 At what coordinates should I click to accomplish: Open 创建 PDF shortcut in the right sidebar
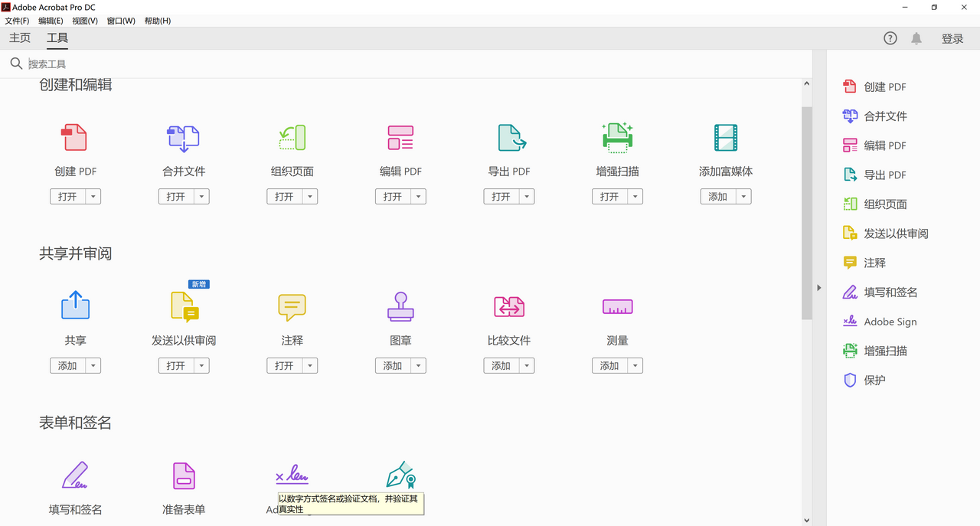click(x=875, y=87)
